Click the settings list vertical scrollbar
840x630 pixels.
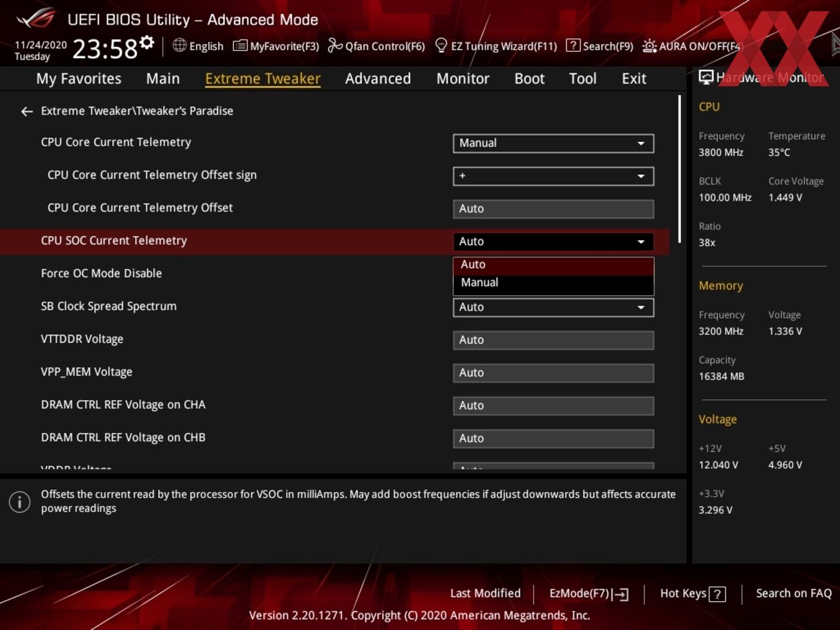[679, 168]
